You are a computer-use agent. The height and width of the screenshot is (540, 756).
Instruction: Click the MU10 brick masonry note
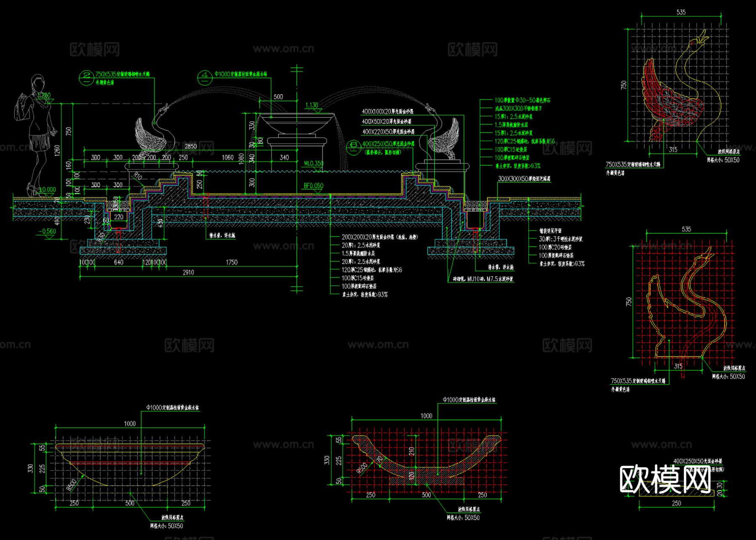tap(483, 279)
